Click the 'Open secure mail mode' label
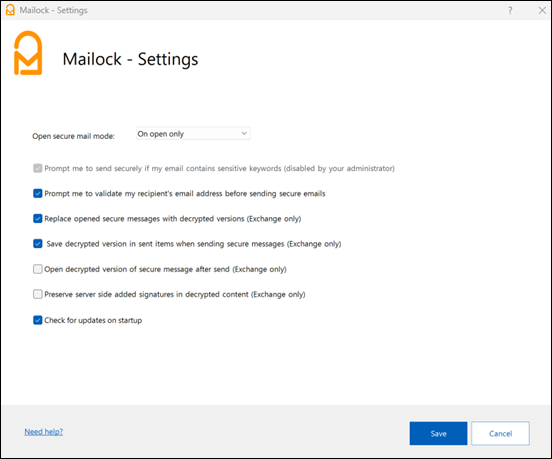The width and height of the screenshot is (552, 459). pyautogui.click(x=74, y=136)
